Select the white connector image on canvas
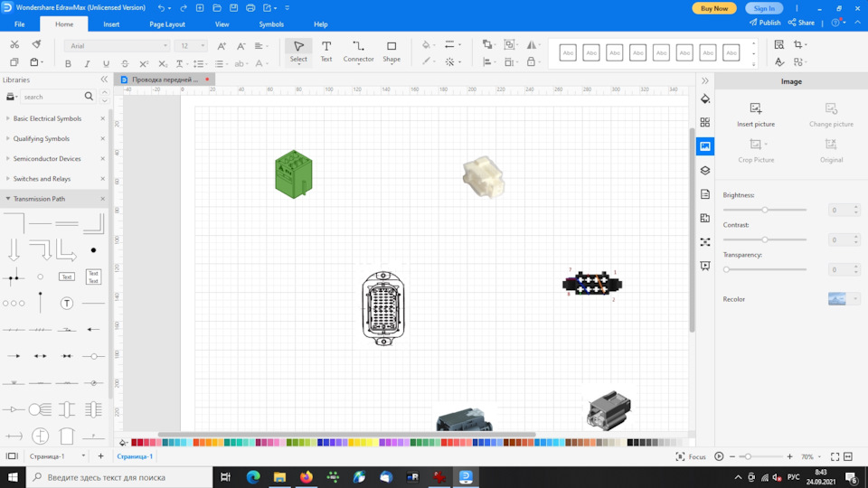868x488 pixels. (x=483, y=177)
